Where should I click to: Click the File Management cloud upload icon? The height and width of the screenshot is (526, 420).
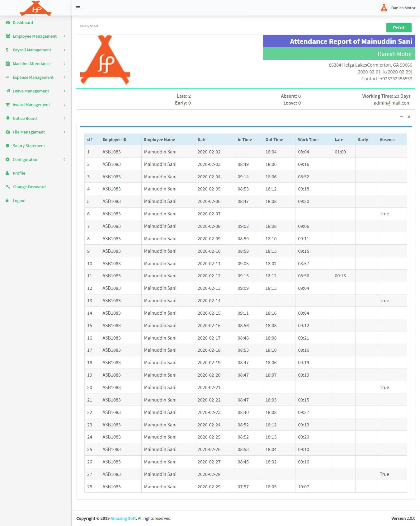pyautogui.click(x=8, y=132)
